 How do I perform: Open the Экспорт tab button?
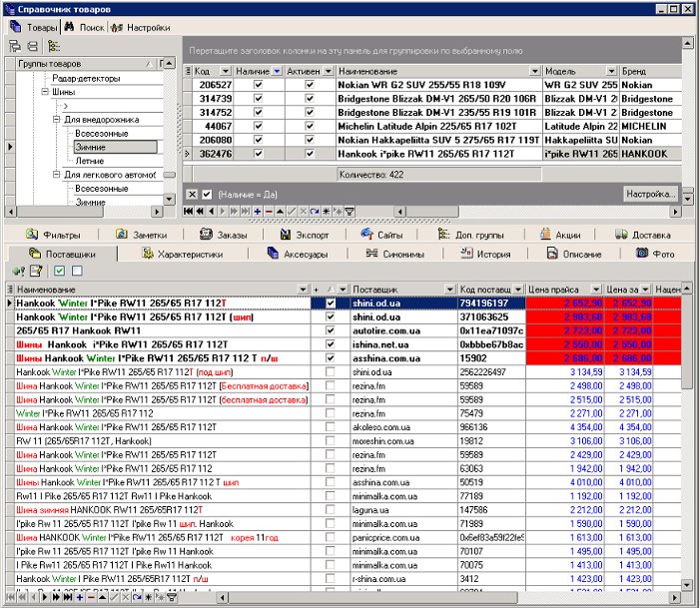tap(308, 235)
